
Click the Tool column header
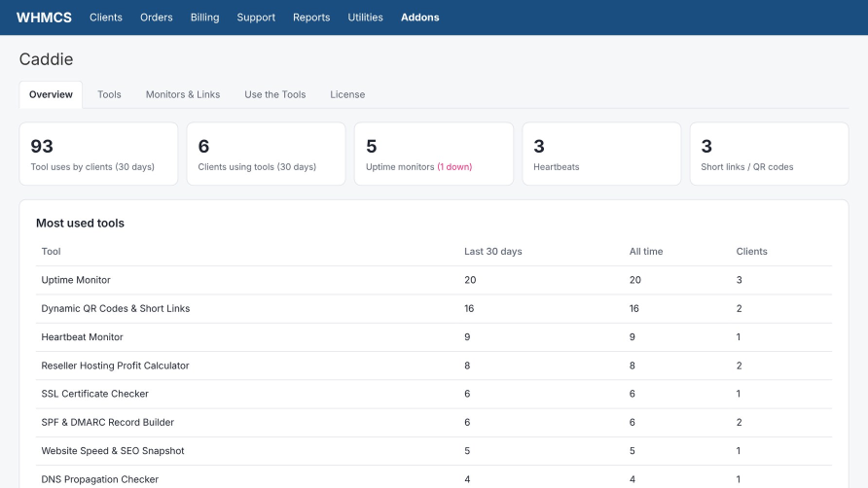tap(51, 251)
